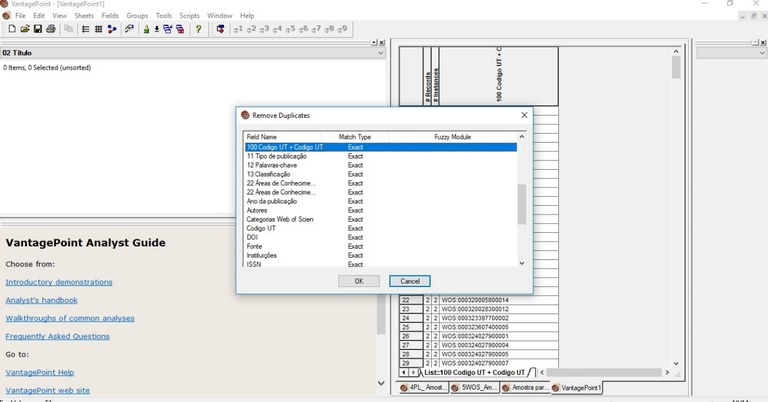
Task: Open Walkthroughs of common analyses link
Action: [x=70, y=318]
